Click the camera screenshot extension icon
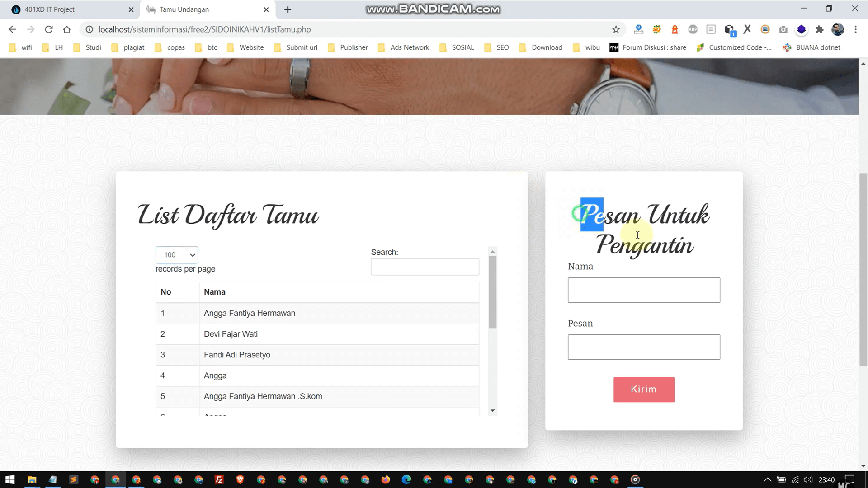This screenshot has height=488, width=868. pyautogui.click(x=783, y=29)
